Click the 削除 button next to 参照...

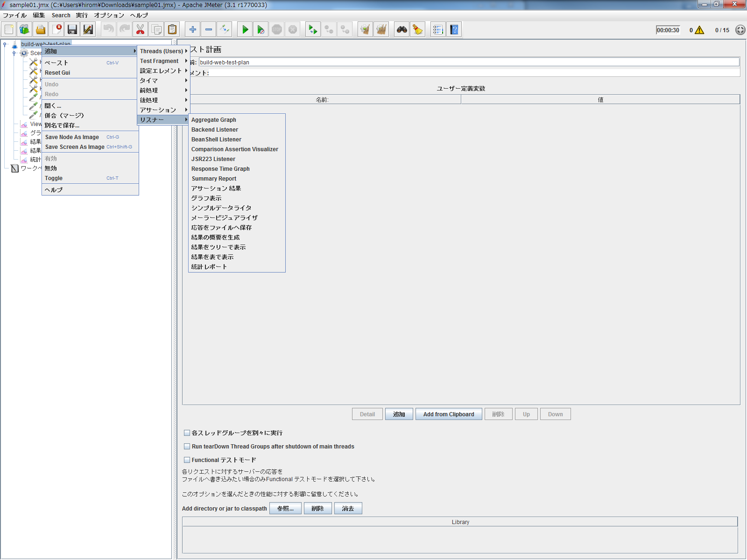(x=318, y=508)
